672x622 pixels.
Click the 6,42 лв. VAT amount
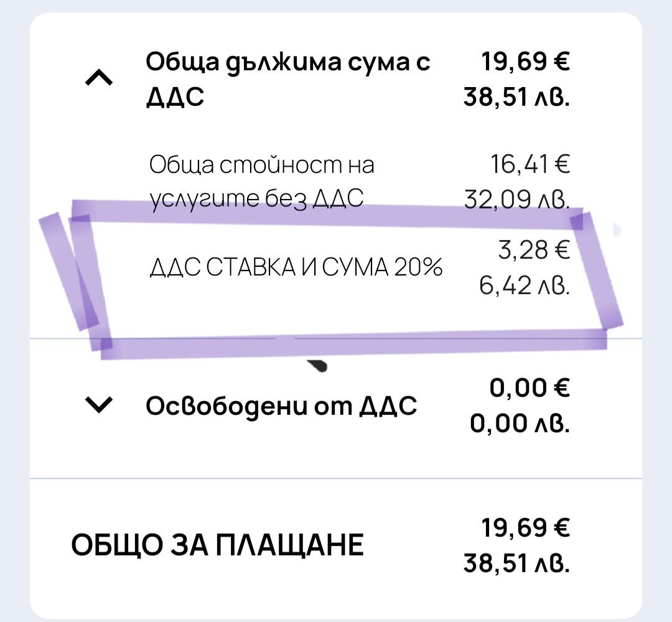pyautogui.click(x=525, y=286)
